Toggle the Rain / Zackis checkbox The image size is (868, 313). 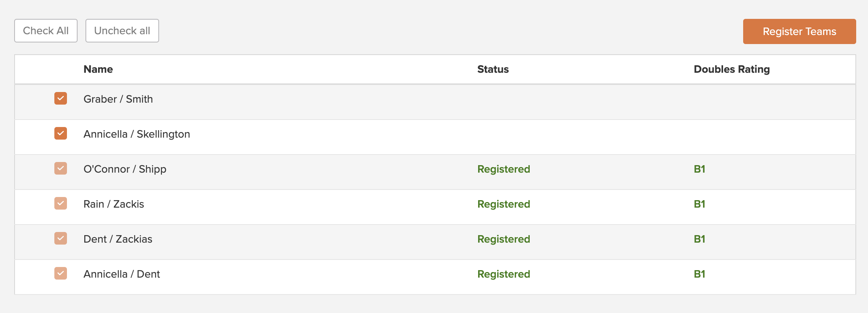61,203
